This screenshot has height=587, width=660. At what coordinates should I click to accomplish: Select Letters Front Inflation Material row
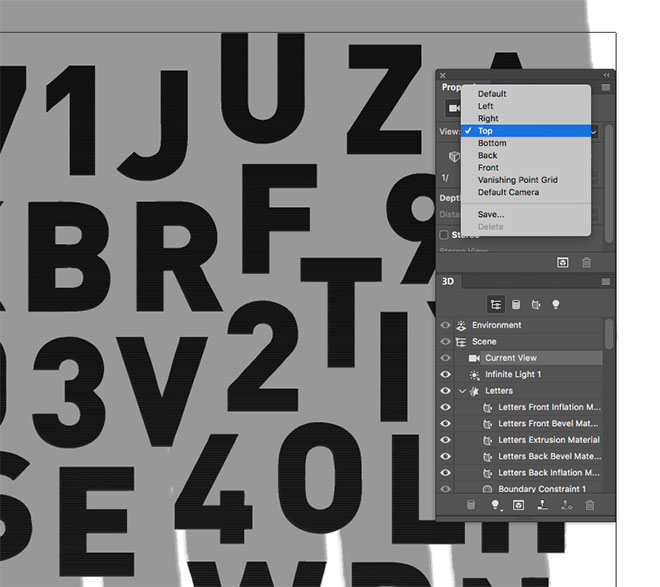[529, 407]
